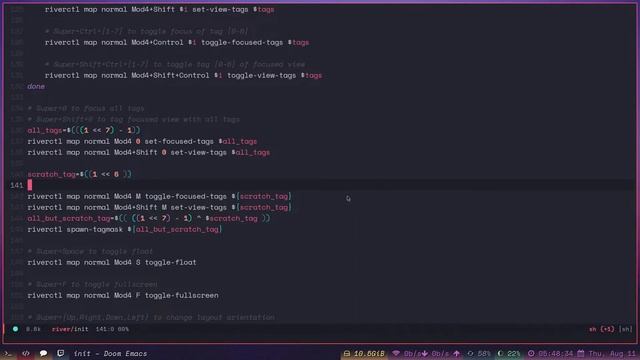
Task: Click the wifi network icon in the bar
Action: pos(396,353)
